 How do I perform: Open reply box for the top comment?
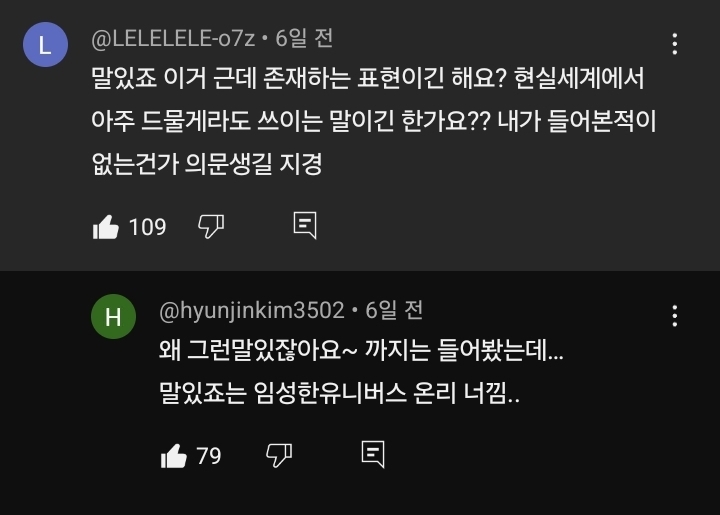305,226
